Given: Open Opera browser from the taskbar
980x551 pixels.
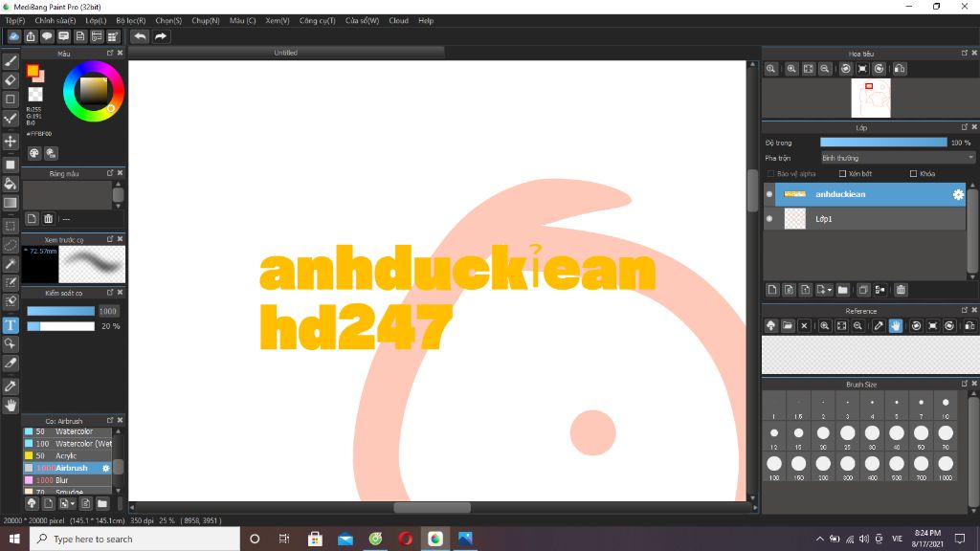Looking at the screenshot, I should [405, 539].
